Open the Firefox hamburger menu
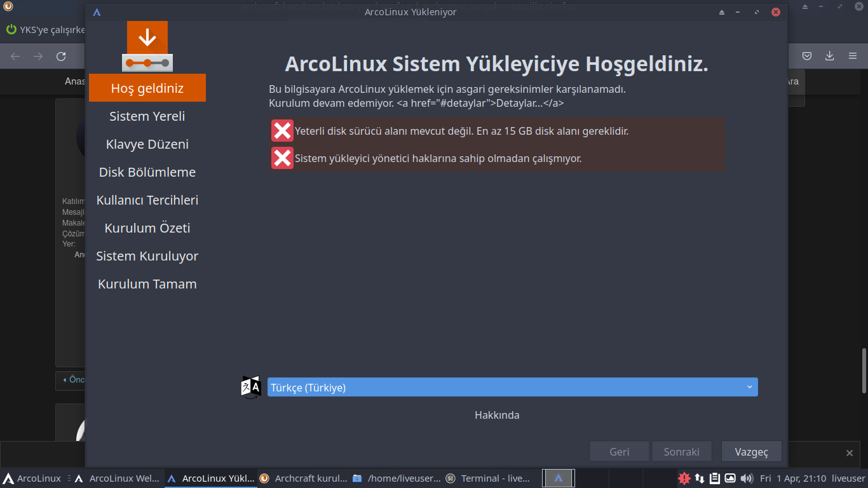The image size is (868, 488). [x=853, y=56]
